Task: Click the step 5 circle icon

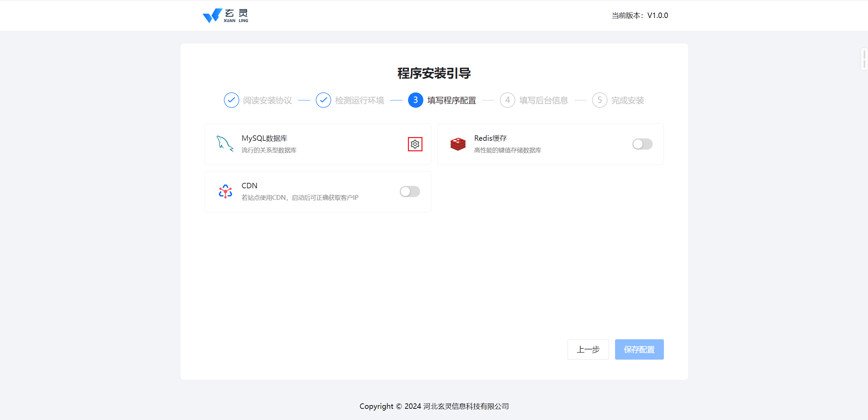Action: click(x=599, y=100)
